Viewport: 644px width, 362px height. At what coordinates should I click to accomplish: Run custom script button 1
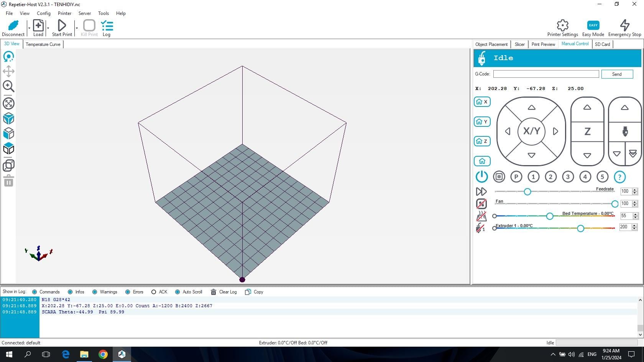(533, 177)
